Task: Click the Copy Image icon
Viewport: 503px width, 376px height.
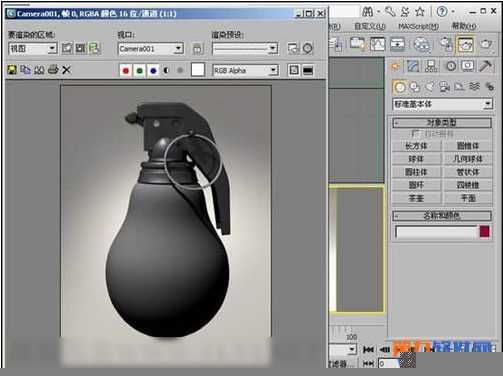Action: [25, 70]
